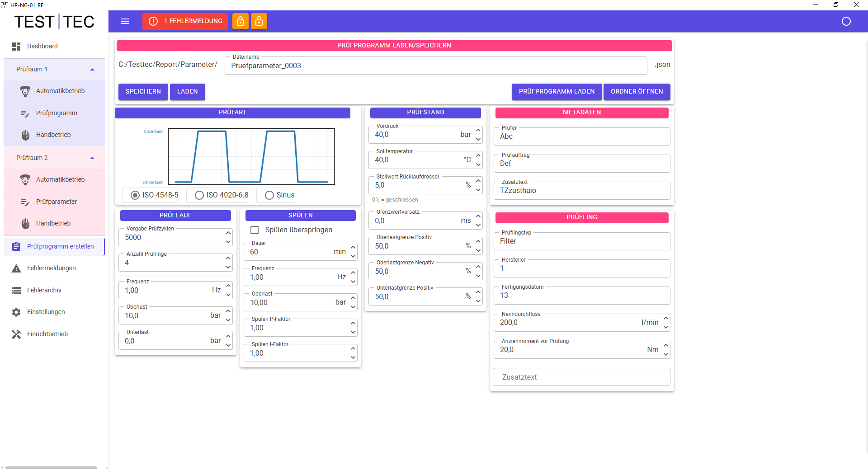Viewport: 868px width, 470px height.
Task: Open the hamburger menu in top bar
Action: coord(125,21)
